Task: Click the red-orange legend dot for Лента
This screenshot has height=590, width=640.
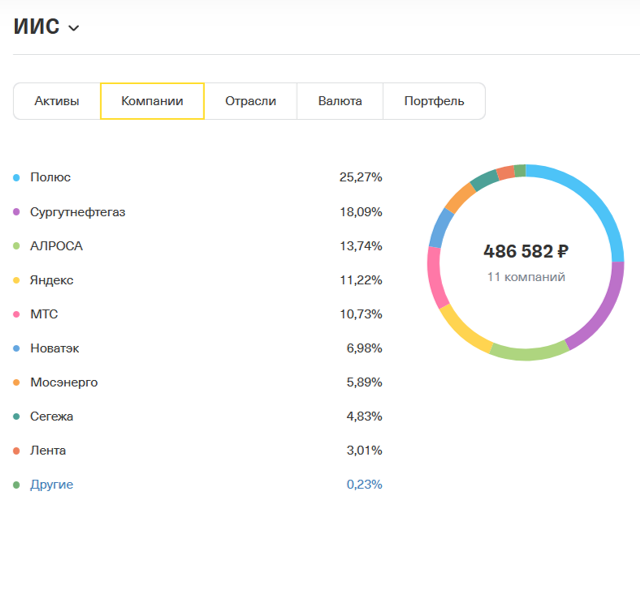Action: 16,451
